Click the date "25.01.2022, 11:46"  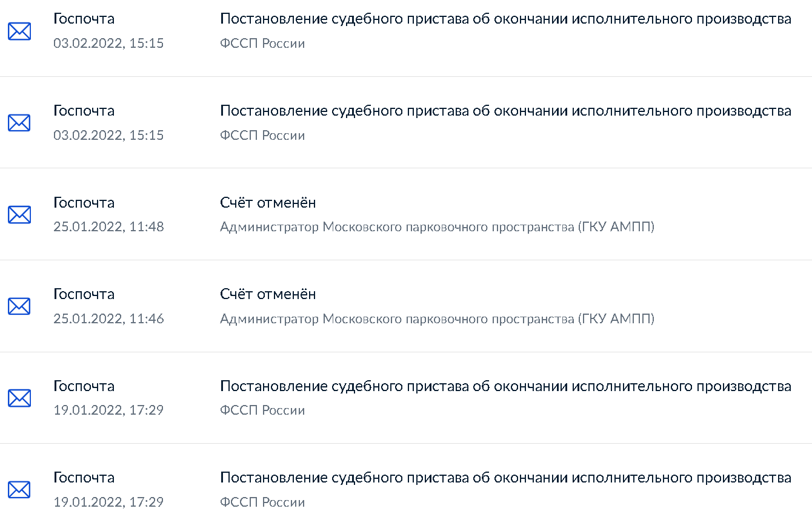[108, 319]
